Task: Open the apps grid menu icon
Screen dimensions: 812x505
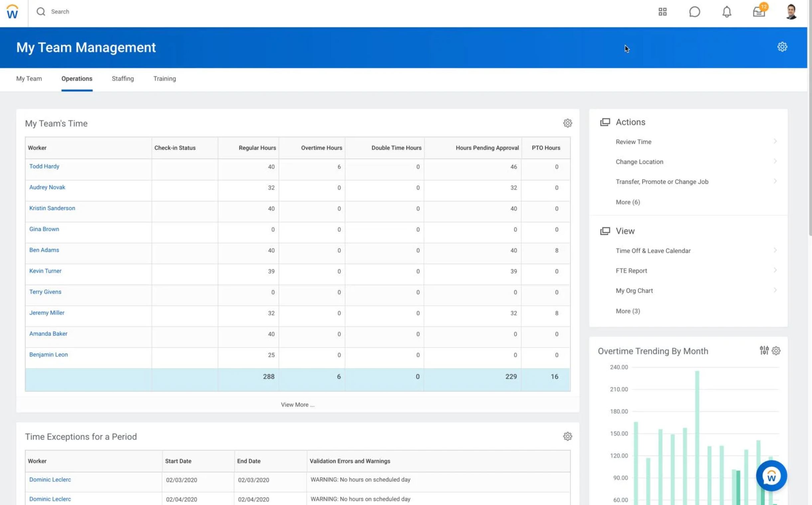Action: coord(662,12)
